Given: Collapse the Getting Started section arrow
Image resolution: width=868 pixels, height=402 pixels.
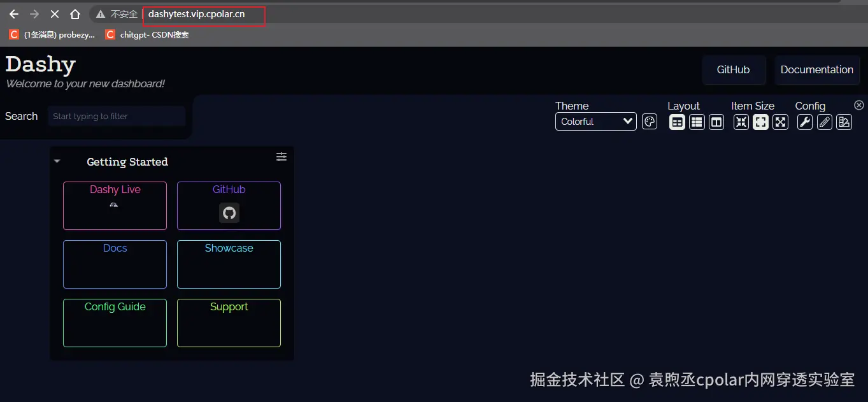Looking at the screenshot, I should 57,161.
